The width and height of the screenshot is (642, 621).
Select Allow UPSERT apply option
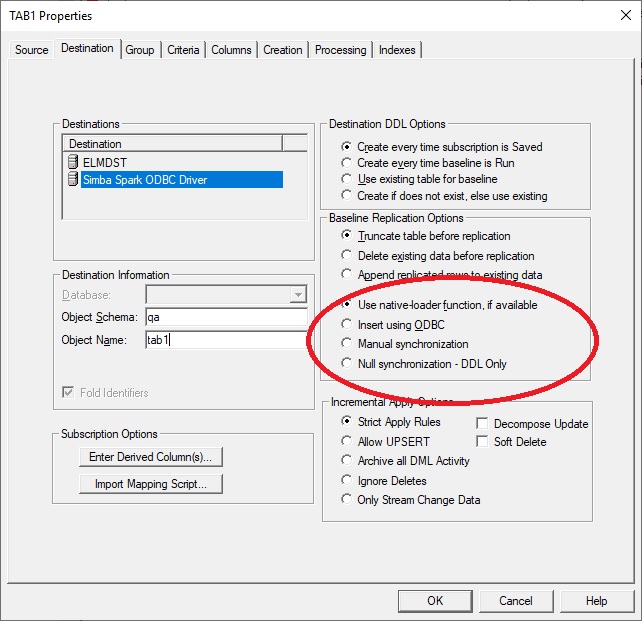tap(347, 441)
